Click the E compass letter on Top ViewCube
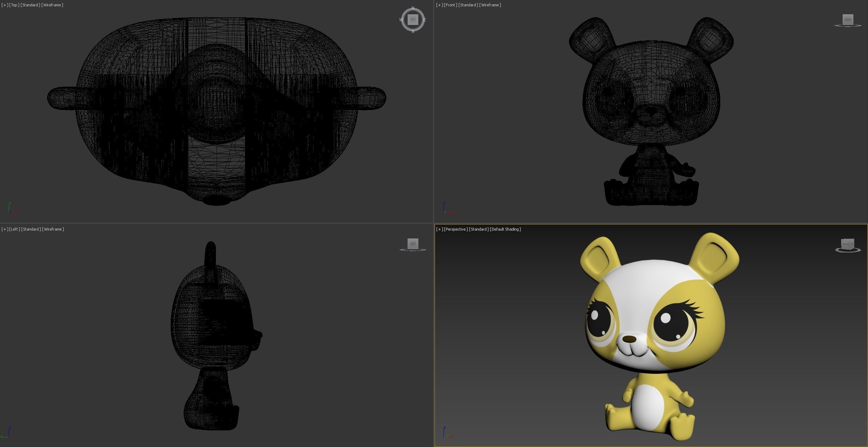 coord(424,20)
